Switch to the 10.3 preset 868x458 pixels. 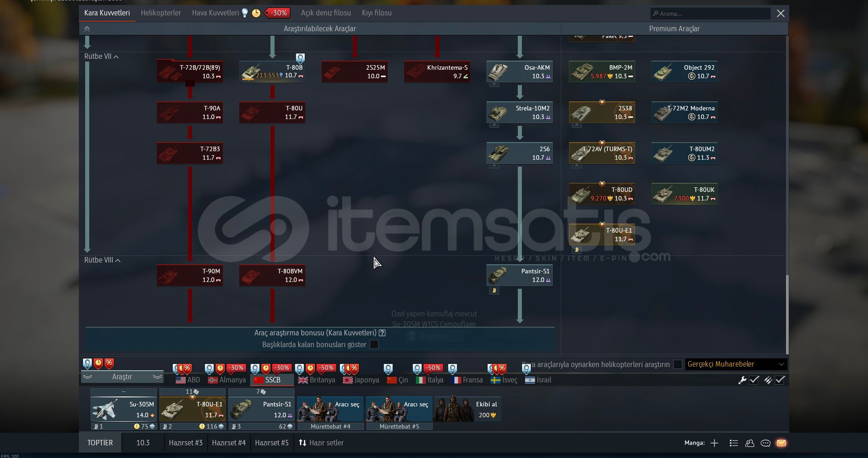143,443
